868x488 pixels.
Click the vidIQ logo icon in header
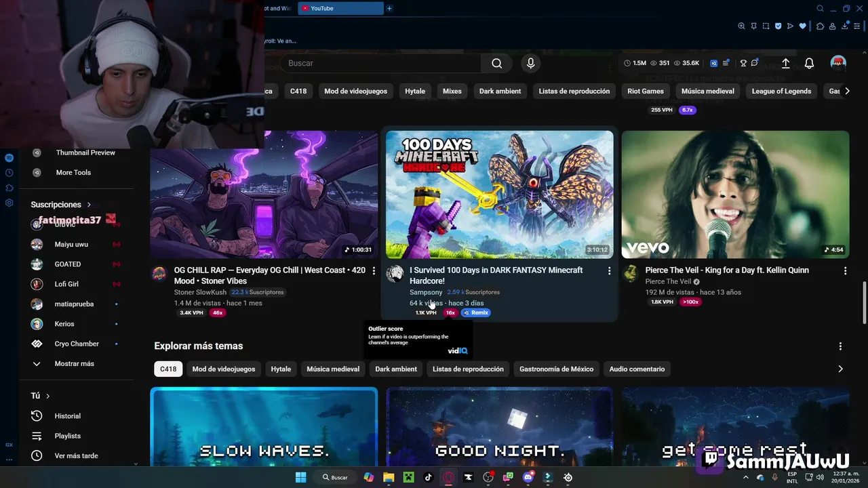714,63
